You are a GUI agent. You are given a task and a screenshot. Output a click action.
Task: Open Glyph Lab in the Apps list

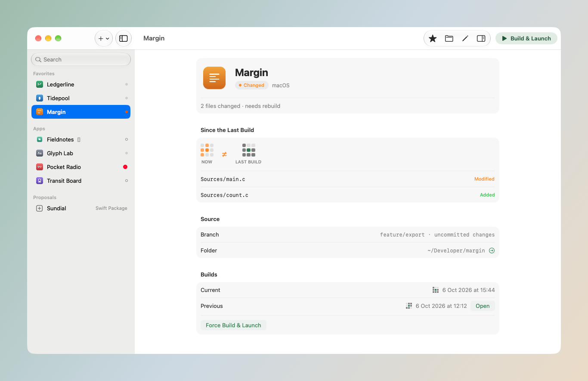[81, 153]
